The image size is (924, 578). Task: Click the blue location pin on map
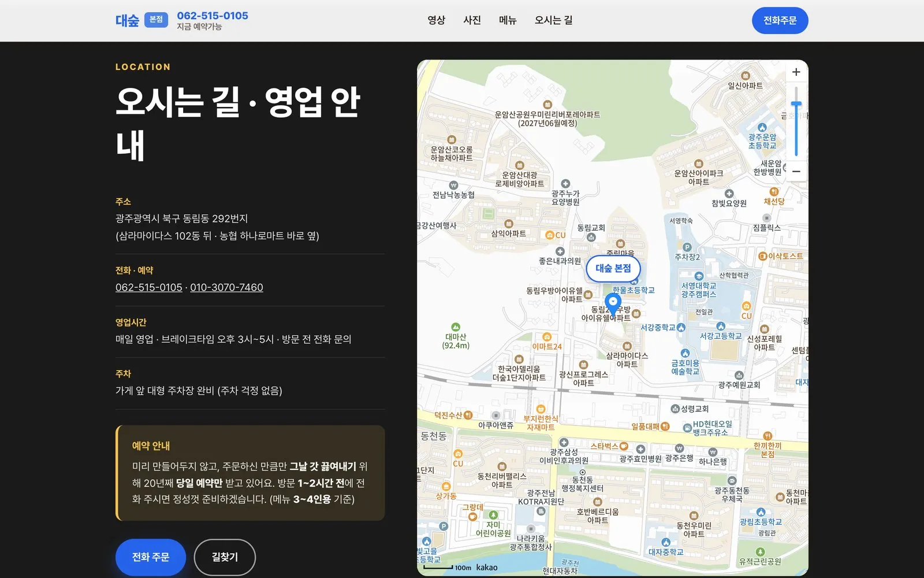click(613, 304)
